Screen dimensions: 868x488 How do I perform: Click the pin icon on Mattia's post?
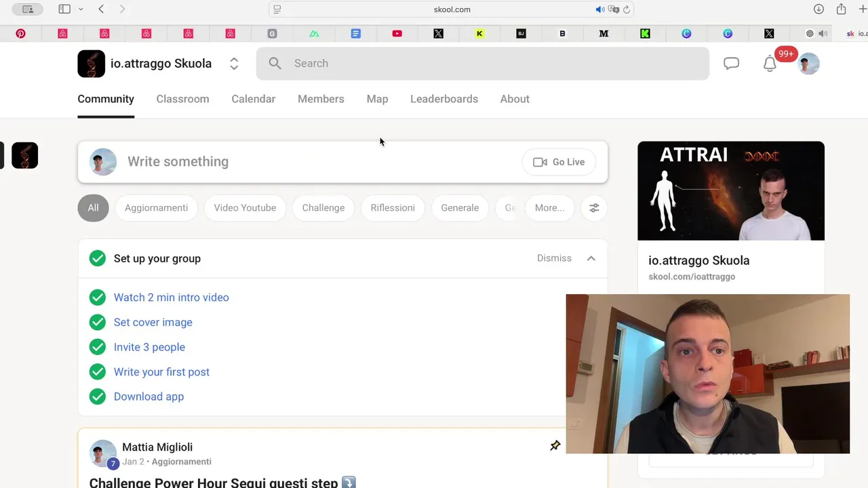[555, 445]
